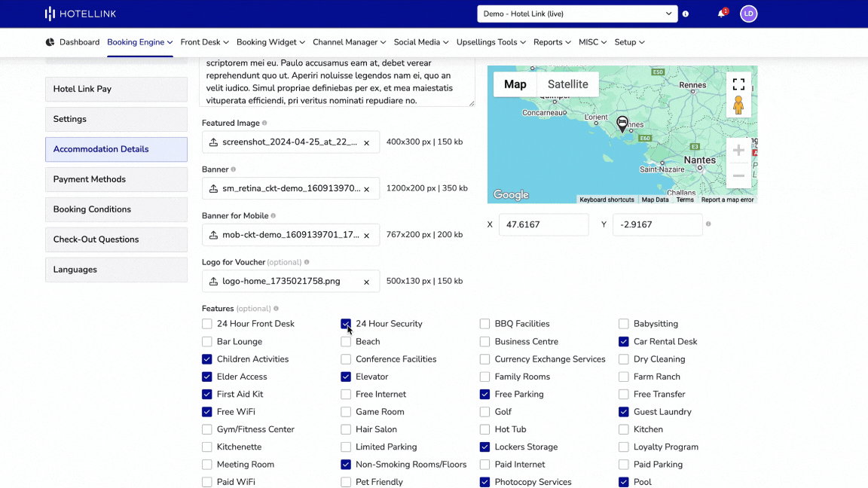This screenshot has width=868, height=488.
Task: Expand the Reports menu
Action: [x=552, y=42]
